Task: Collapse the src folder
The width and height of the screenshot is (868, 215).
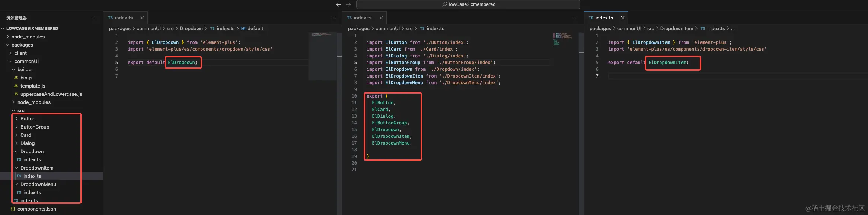Action: click(x=51, y=110)
